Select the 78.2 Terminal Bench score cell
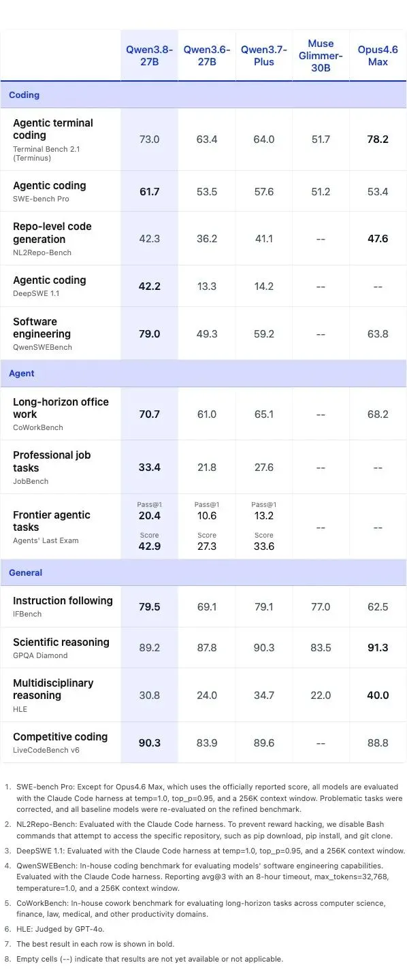Image resolution: width=407 pixels, height=980 pixels. point(378,139)
